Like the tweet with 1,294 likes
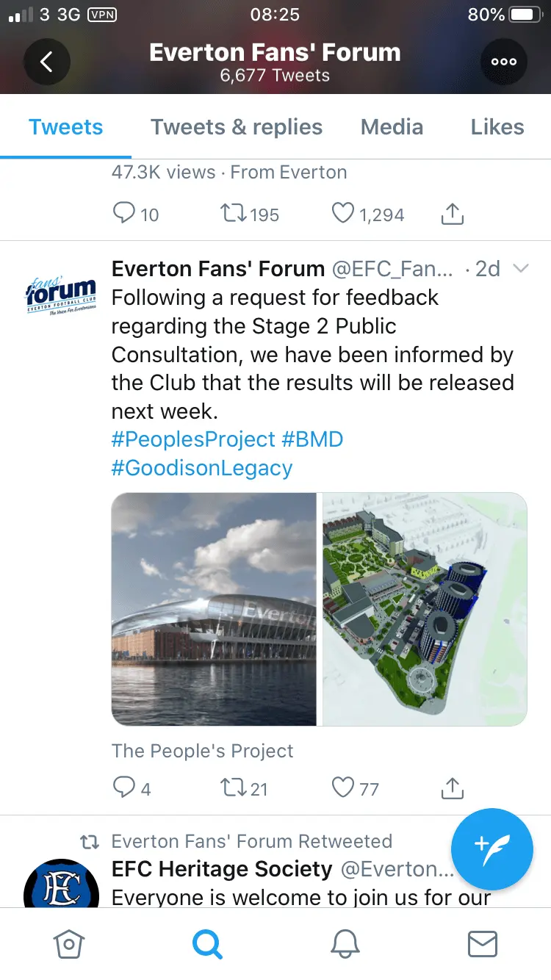This screenshot has height=980, width=551. (343, 214)
